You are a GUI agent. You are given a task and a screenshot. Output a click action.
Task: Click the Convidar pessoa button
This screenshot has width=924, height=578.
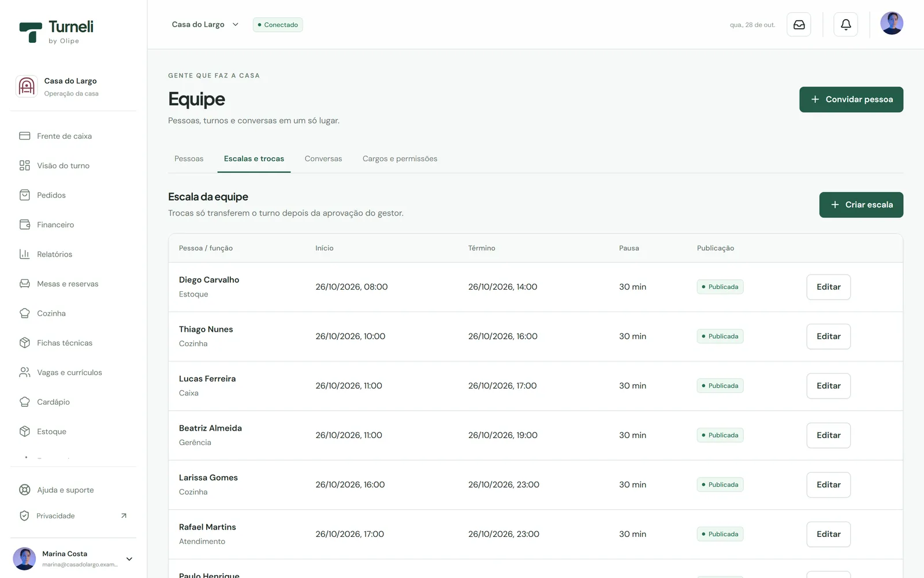[851, 99]
